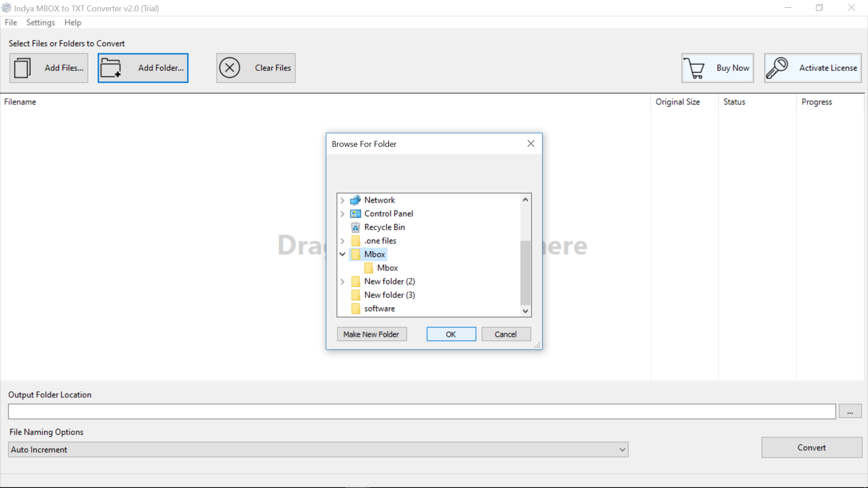
Task: Click the Buy Now shopping cart icon
Action: (694, 68)
